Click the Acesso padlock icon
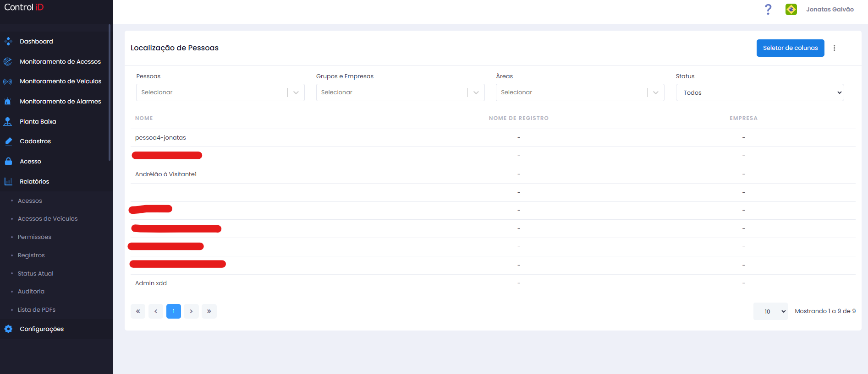Image resolution: width=868 pixels, height=374 pixels. click(8, 161)
